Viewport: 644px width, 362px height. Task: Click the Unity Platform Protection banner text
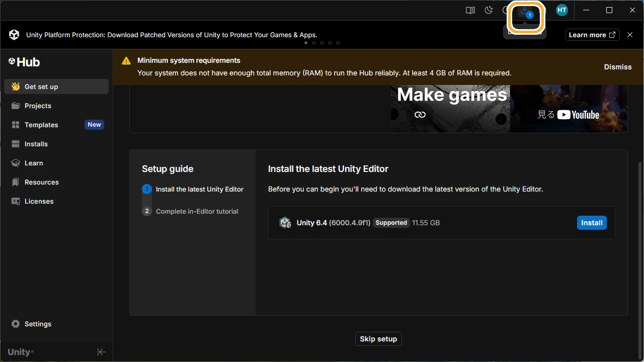coord(172,35)
